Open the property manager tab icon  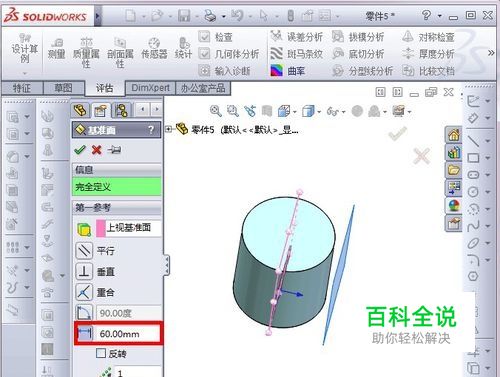pyautogui.click(x=101, y=110)
